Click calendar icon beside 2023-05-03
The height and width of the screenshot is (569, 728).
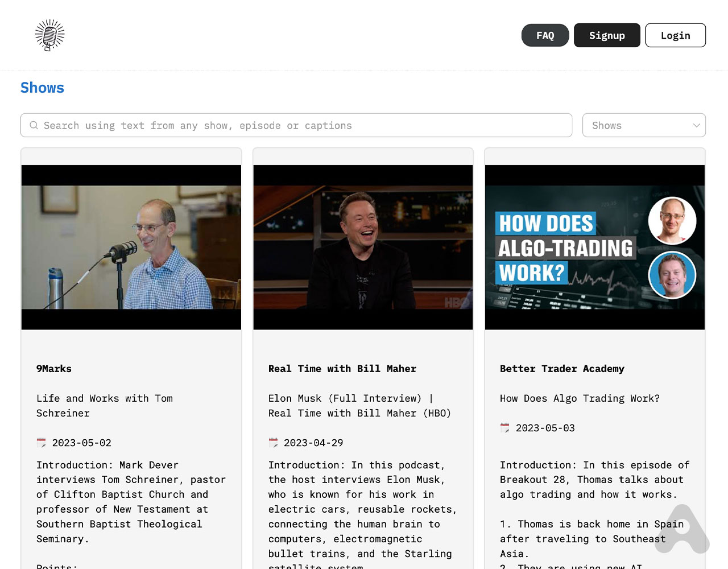pyautogui.click(x=505, y=428)
